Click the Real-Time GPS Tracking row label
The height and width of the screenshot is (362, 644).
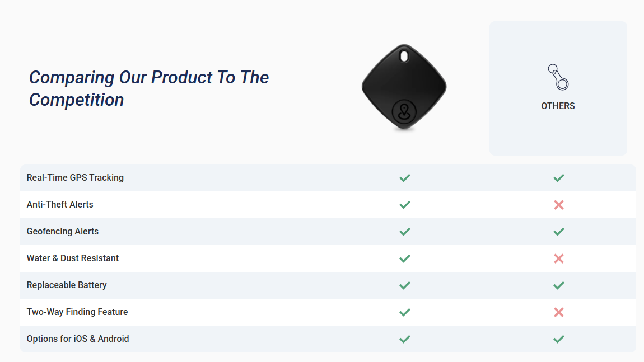(x=75, y=178)
